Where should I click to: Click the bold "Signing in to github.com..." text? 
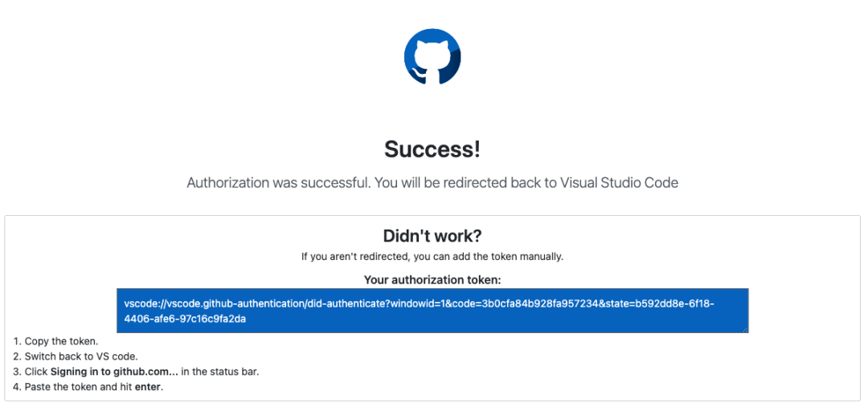(114, 372)
